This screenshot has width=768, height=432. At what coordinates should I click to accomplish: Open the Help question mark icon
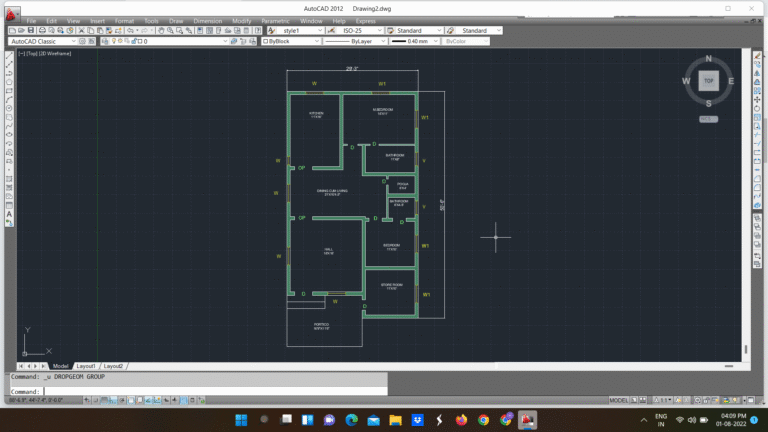(x=258, y=30)
